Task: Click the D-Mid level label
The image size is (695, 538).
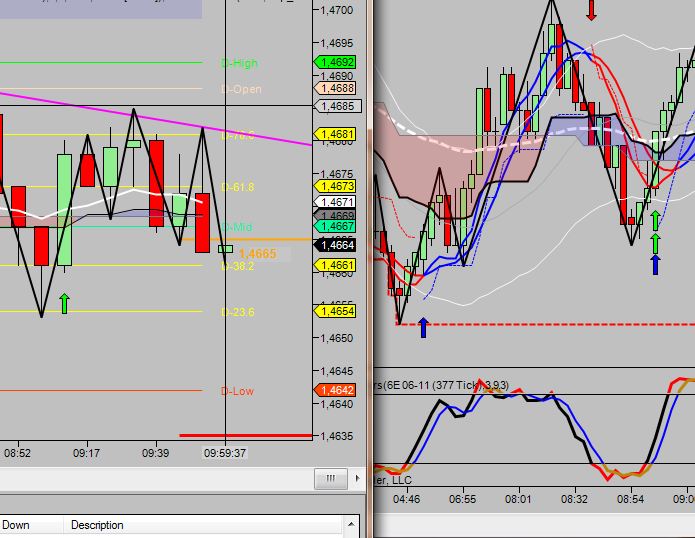Action: click(236, 227)
